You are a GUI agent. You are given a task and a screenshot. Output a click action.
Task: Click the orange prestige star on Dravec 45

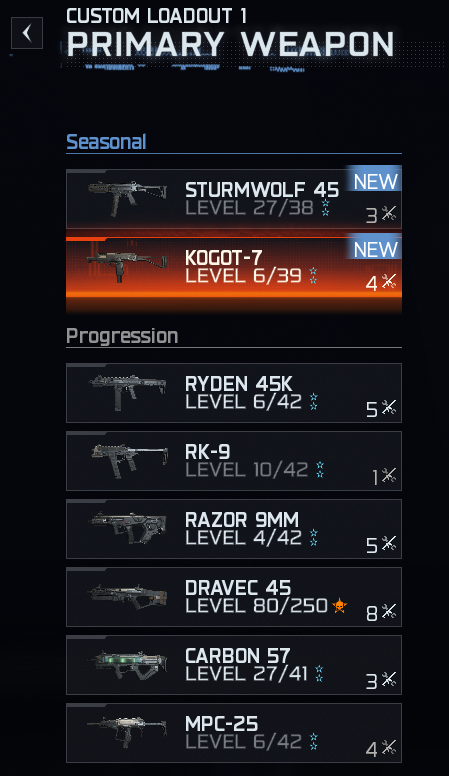point(340,605)
